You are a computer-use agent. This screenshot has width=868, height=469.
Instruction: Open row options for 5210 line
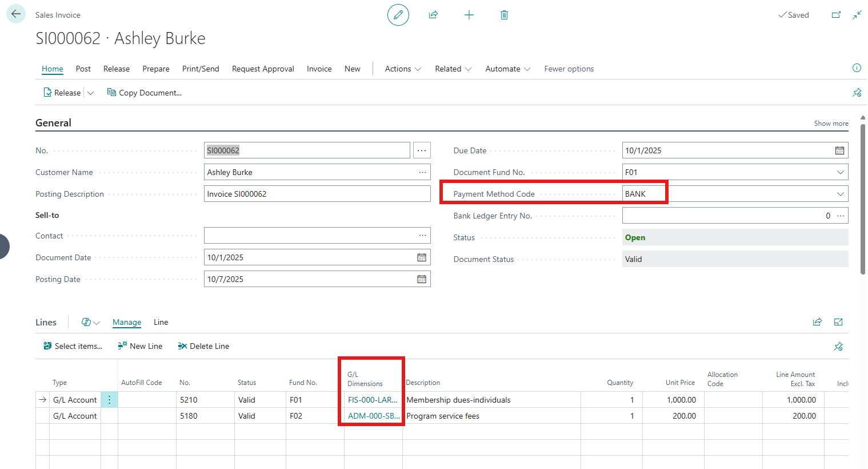109,400
